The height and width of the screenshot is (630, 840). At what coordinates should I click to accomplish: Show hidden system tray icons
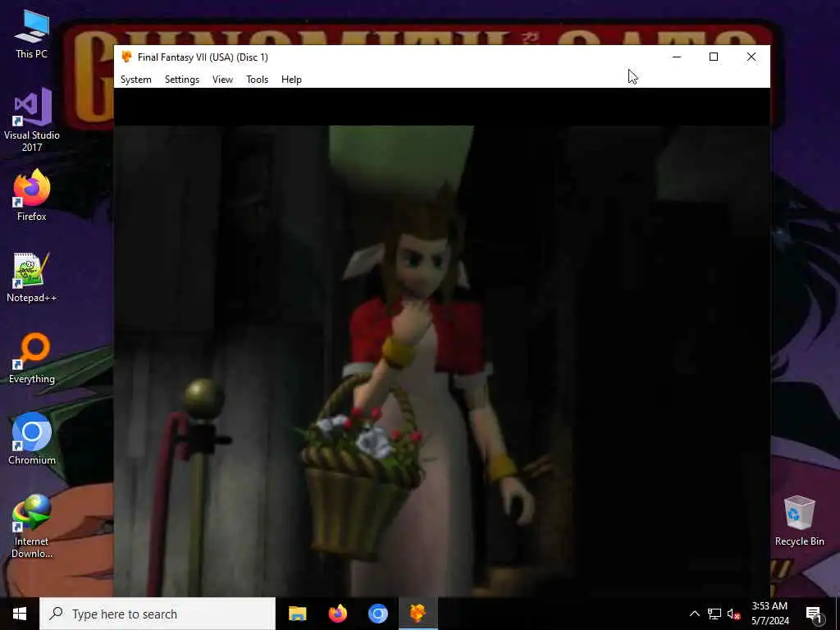[x=694, y=614]
